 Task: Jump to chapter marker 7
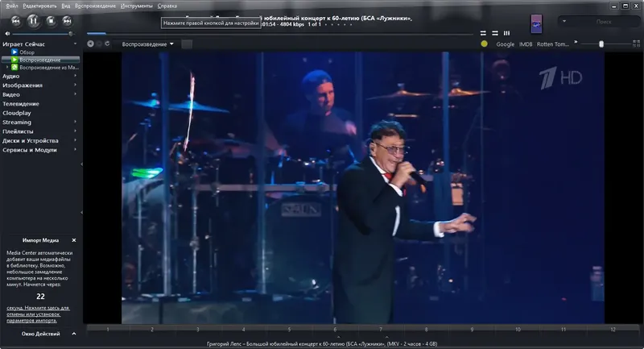tap(380, 330)
